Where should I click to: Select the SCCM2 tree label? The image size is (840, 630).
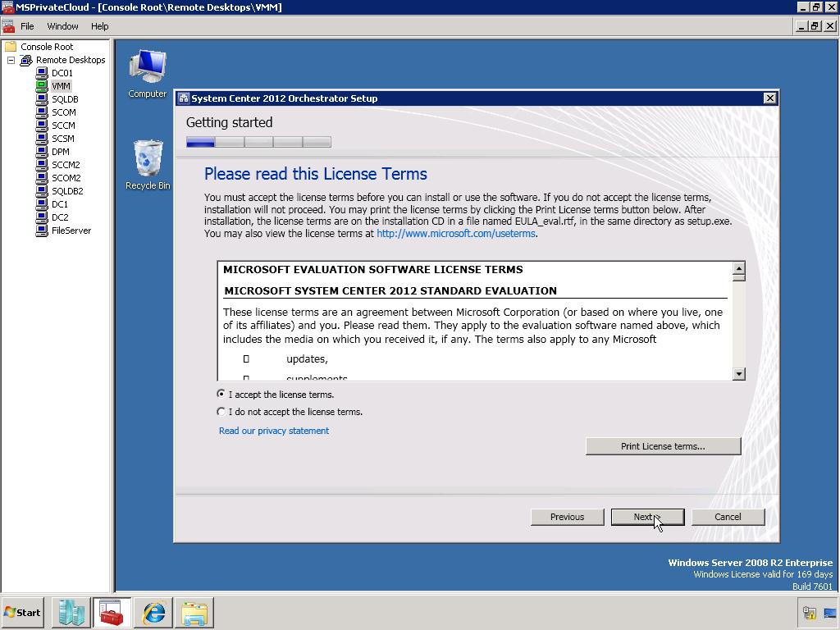66,164
